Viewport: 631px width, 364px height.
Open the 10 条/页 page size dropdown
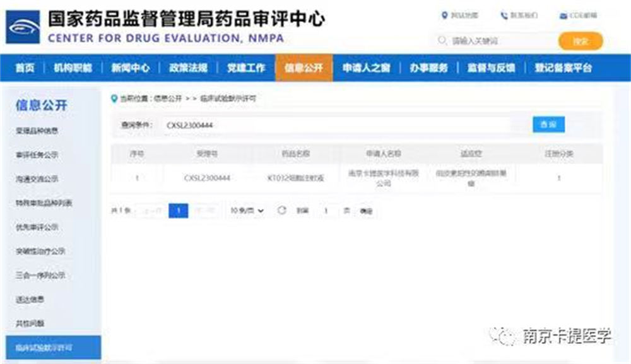pos(247,210)
